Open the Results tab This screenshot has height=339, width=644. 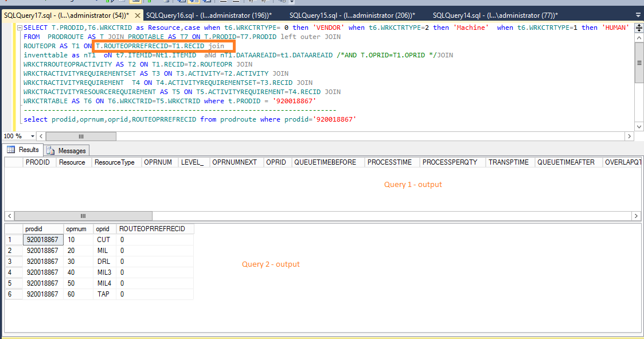click(x=23, y=150)
